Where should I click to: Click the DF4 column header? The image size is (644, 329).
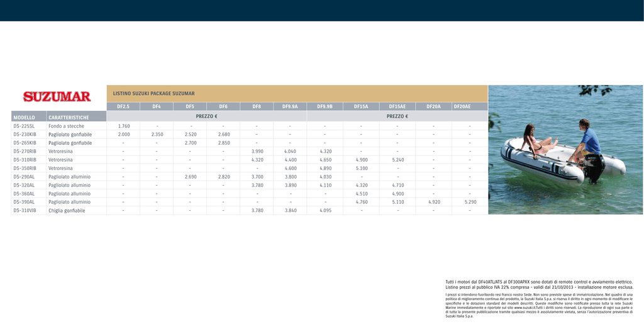(157, 106)
